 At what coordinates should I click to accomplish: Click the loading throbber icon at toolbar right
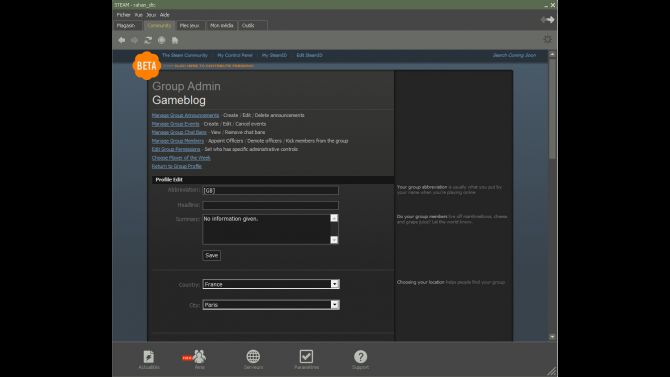click(547, 39)
